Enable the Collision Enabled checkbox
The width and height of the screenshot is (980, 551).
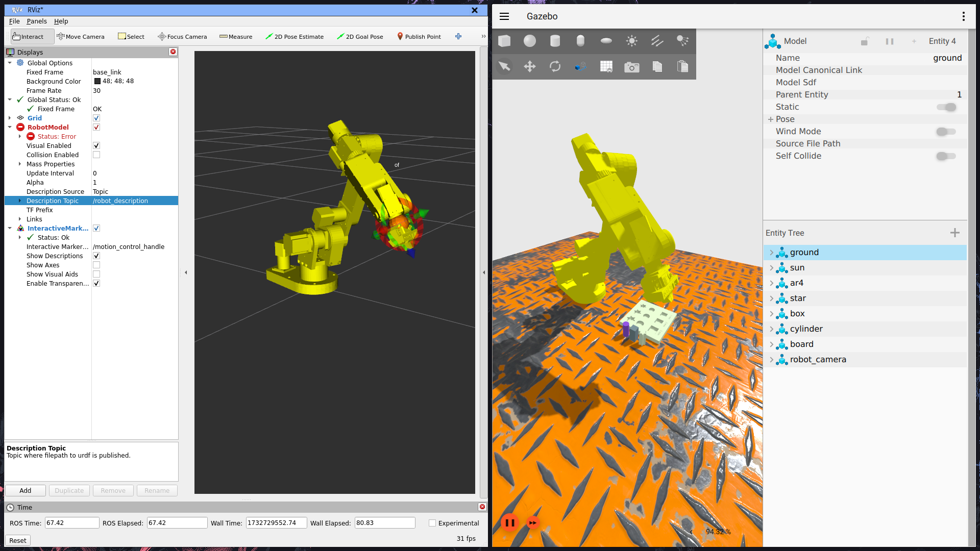[x=96, y=155]
